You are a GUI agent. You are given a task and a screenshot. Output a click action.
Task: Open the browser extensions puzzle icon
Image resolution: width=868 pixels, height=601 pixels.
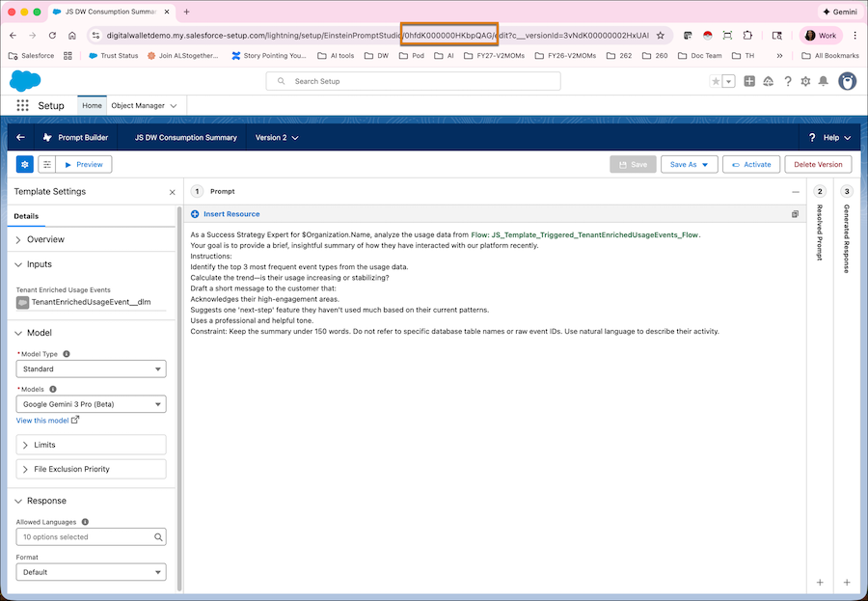pyautogui.click(x=747, y=35)
